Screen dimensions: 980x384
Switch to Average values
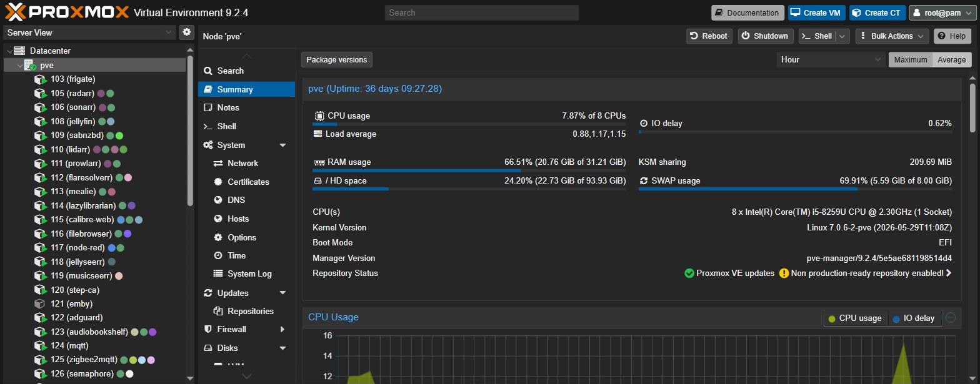951,59
